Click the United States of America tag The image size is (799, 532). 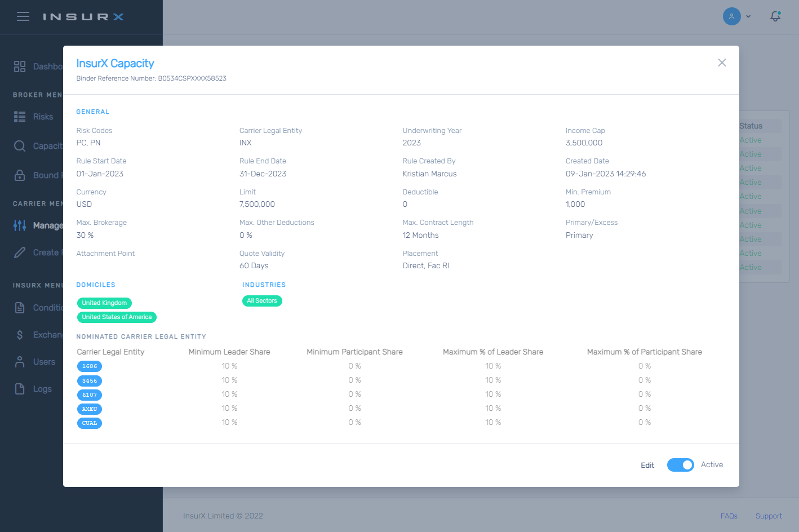117,317
